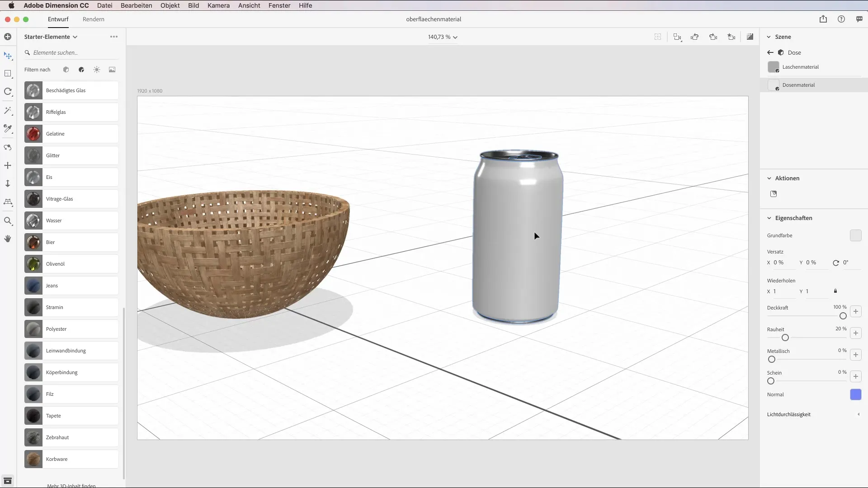This screenshot has width=868, height=488.
Task: Collapse the Szene section
Action: click(769, 37)
